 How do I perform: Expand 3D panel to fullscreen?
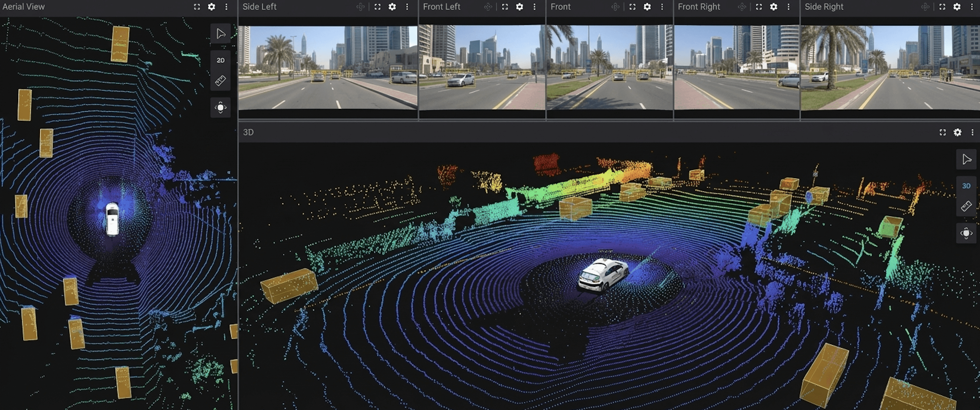click(x=943, y=132)
